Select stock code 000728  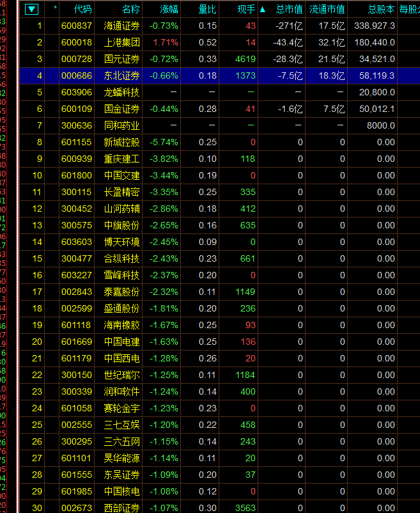[77, 59]
